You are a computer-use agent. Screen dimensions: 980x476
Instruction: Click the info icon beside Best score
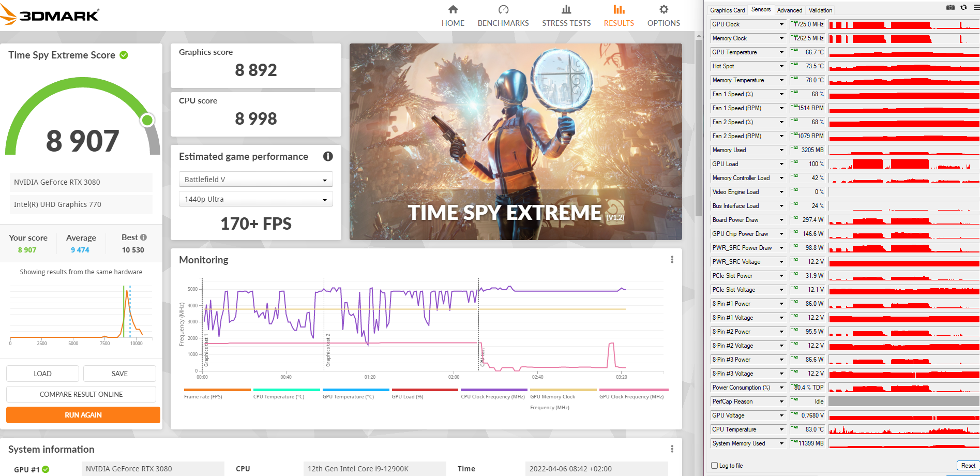pyautogui.click(x=143, y=237)
